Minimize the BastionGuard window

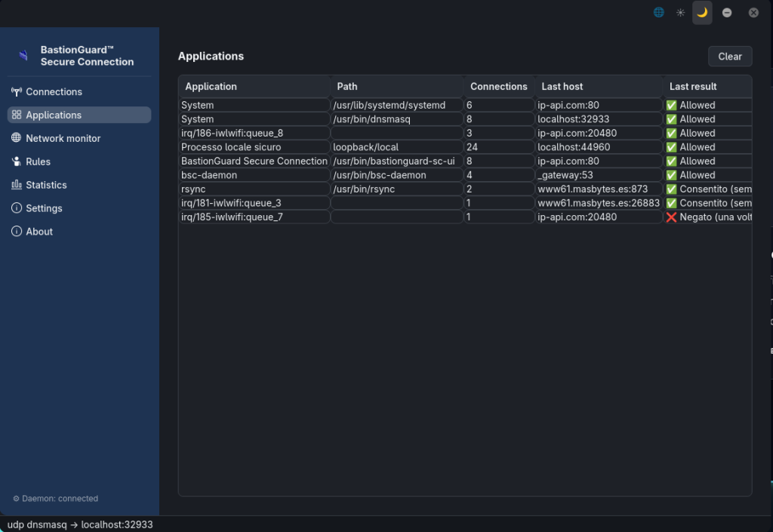click(727, 12)
